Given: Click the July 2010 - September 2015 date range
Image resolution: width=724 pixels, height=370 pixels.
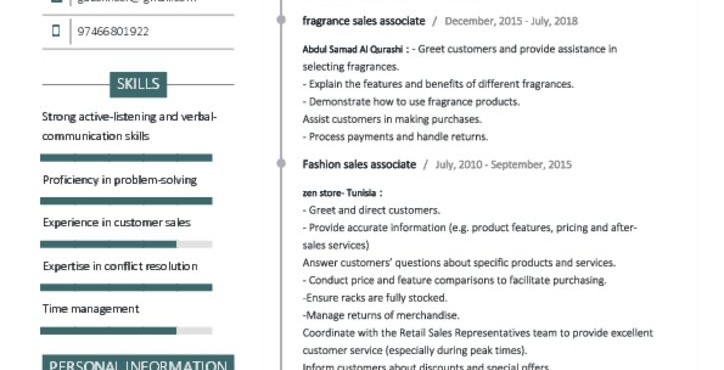Looking at the screenshot, I should tap(503, 164).
